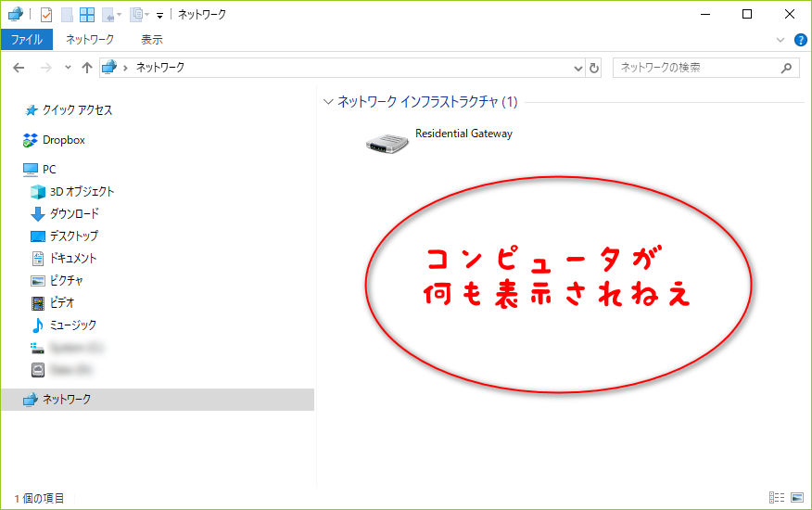Open ダウンロード folder in the sidebar
Image resolution: width=812 pixels, height=510 pixels.
click(x=74, y=214)
